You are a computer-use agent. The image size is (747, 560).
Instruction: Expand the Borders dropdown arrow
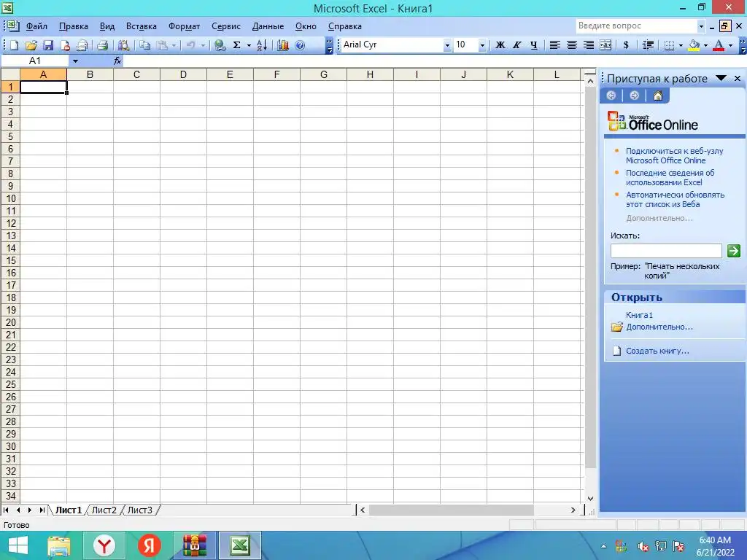(x=681, y=45)
